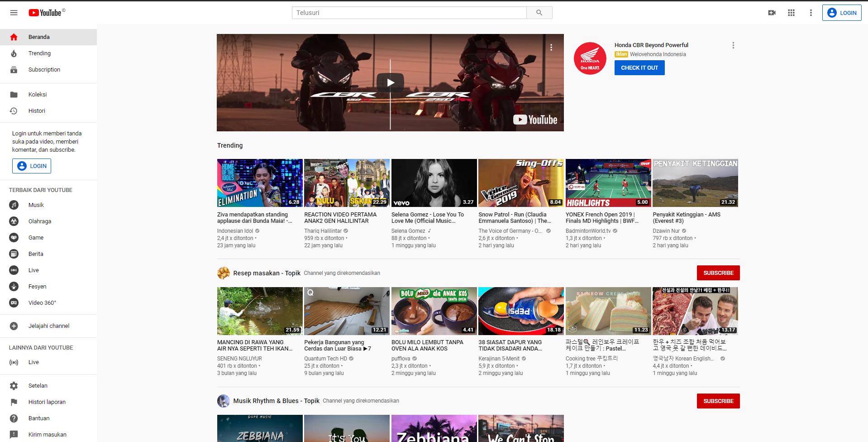
Task: Open the YouTube apps grid
Action: pyautogui.click(x=791, y=13)
